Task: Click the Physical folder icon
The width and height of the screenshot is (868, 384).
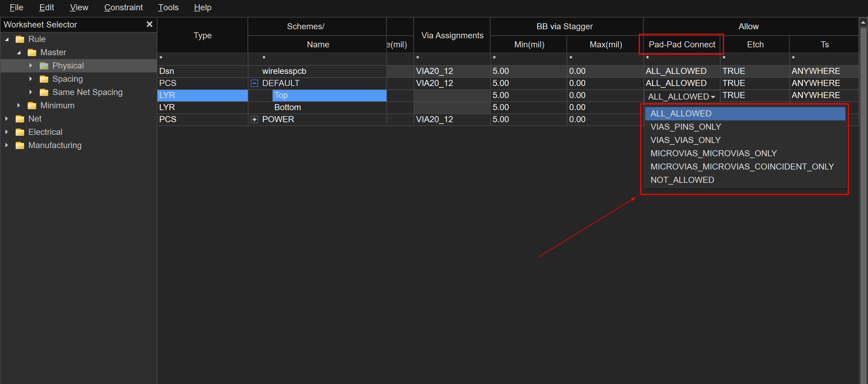Action: (x=44, y=66)
